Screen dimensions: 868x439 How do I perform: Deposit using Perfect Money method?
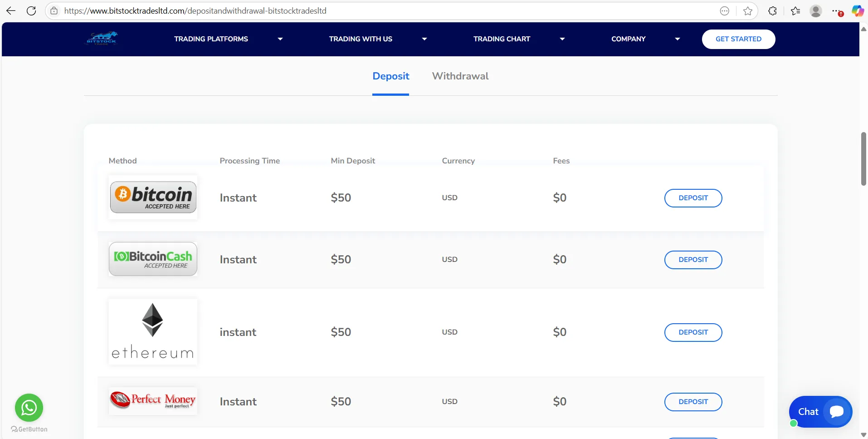693,402
